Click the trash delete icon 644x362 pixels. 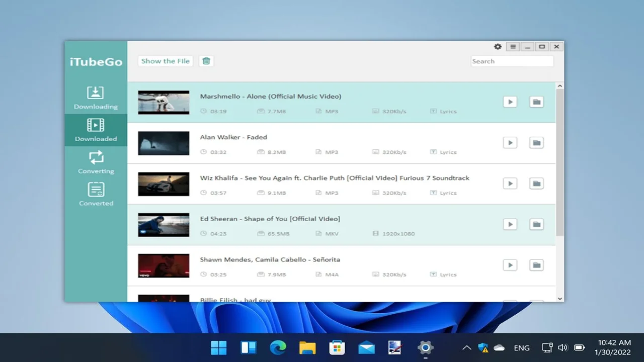[x=206, y=61]
